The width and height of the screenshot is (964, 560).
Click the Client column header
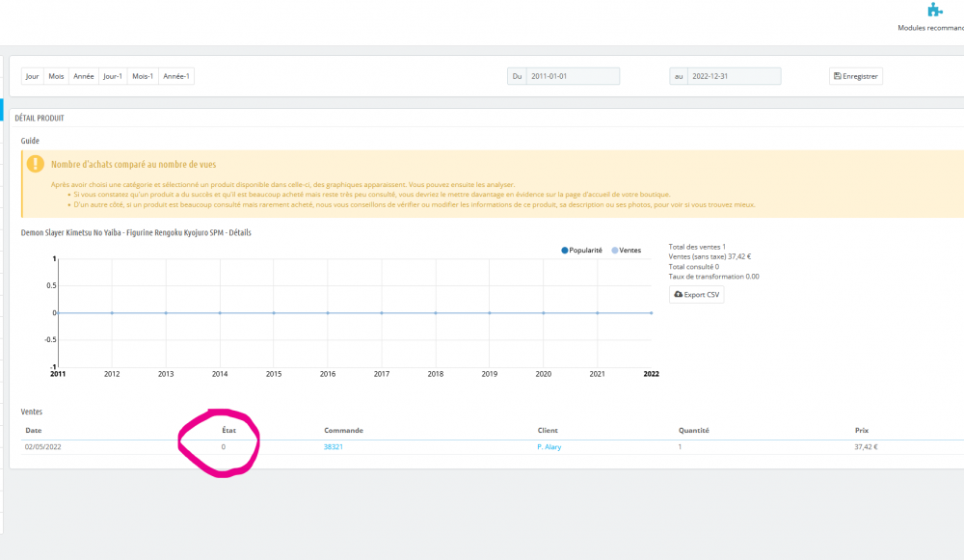(x=548, y=430)
